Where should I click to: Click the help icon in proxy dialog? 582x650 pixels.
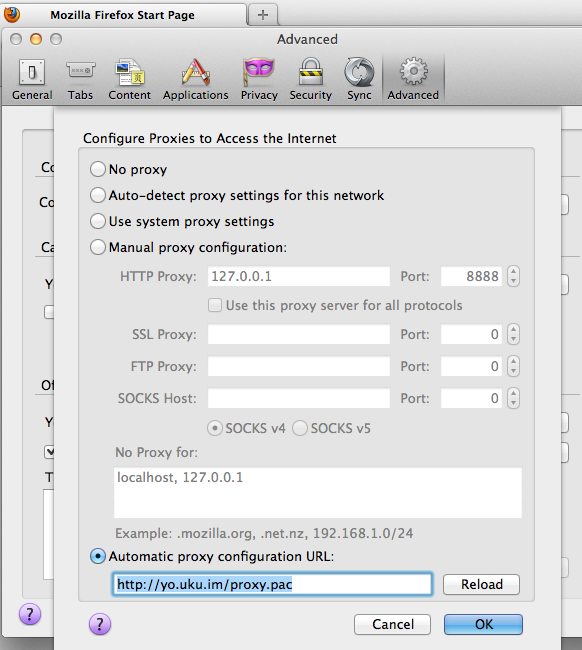tap(100, 624)
